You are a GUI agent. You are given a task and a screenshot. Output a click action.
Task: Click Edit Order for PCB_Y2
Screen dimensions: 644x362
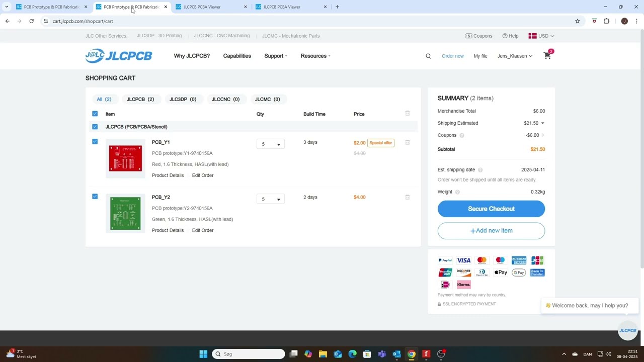click(x=203, y=230)
